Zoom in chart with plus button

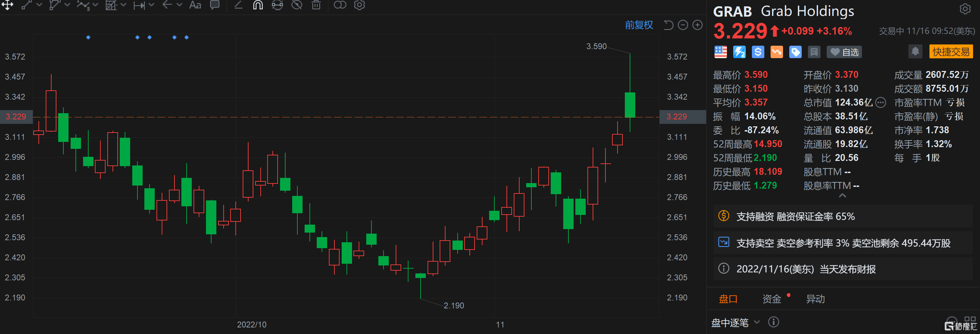pos(697,25)
